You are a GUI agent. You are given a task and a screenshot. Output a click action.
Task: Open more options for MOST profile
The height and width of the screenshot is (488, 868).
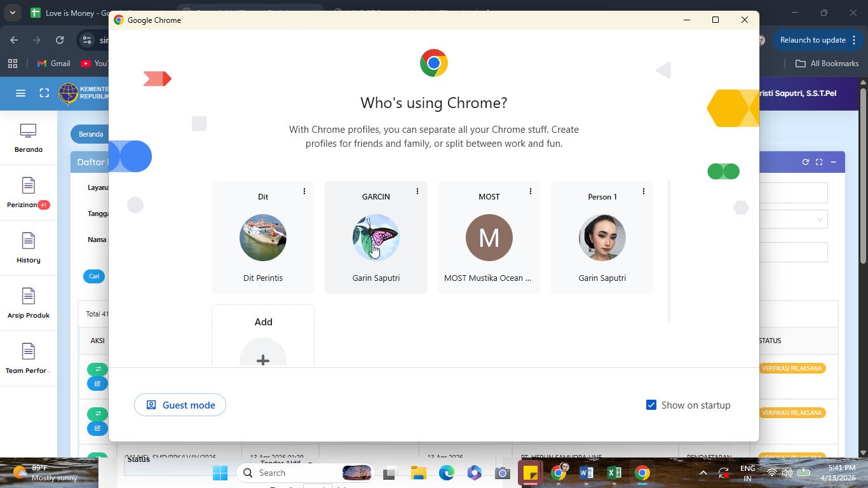coord(530,191)
